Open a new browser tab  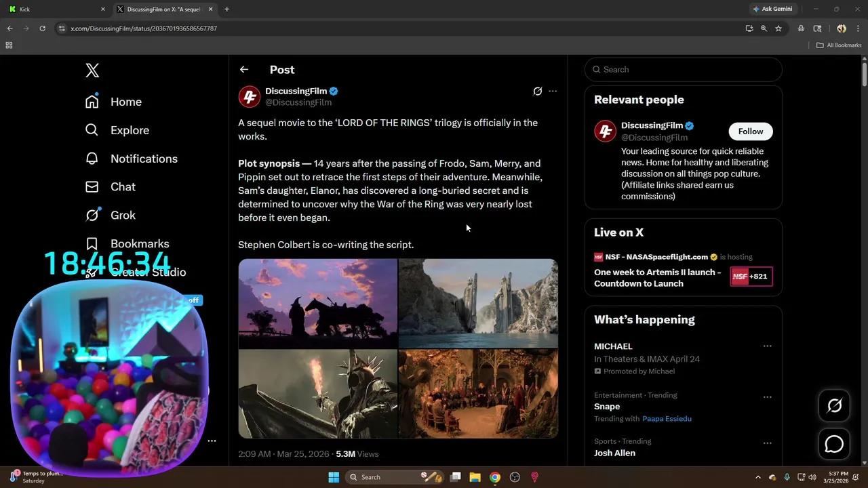pyautogui.click(x=226, y=9)
